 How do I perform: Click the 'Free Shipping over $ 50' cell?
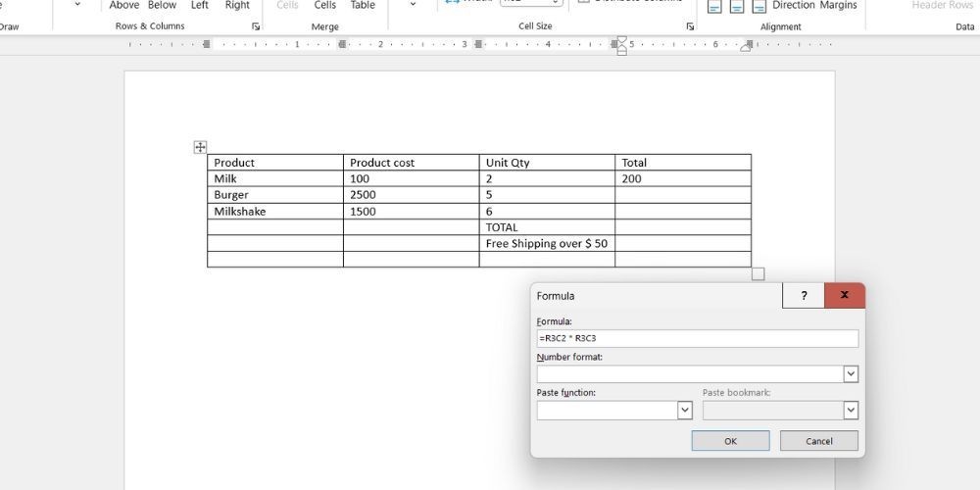547,244
